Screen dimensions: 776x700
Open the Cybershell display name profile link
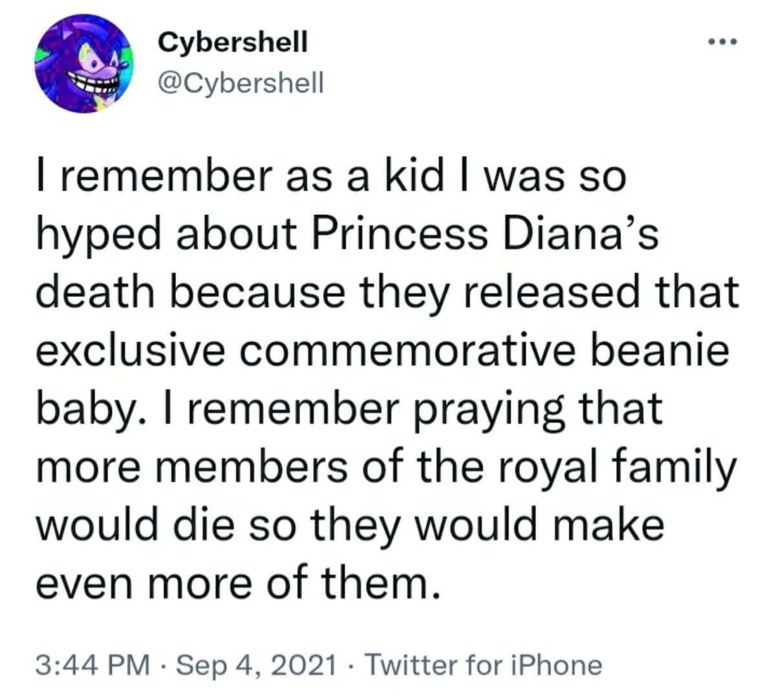click(x=233, y=43)
